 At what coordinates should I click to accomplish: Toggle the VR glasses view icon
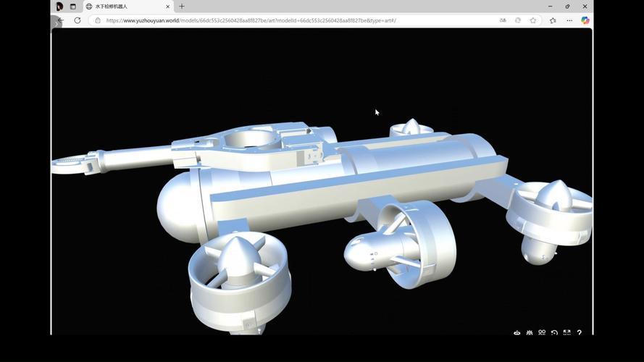click(x=542, y=333)
